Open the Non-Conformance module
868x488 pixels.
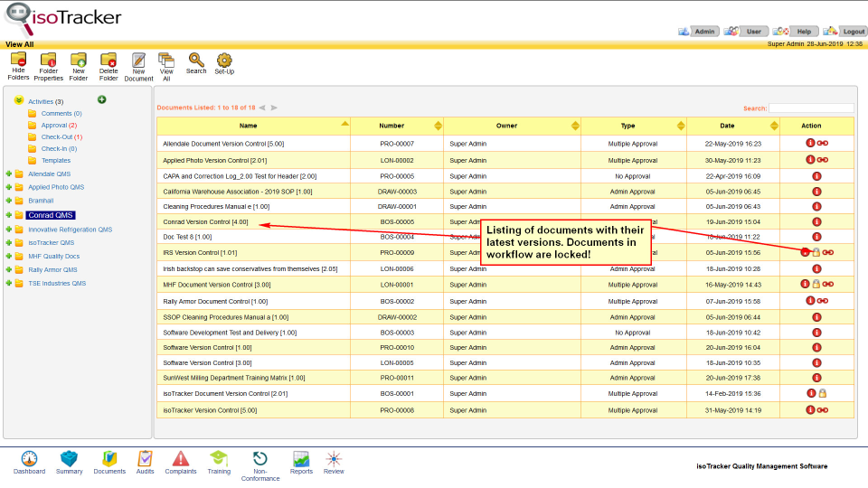[260, 459]
